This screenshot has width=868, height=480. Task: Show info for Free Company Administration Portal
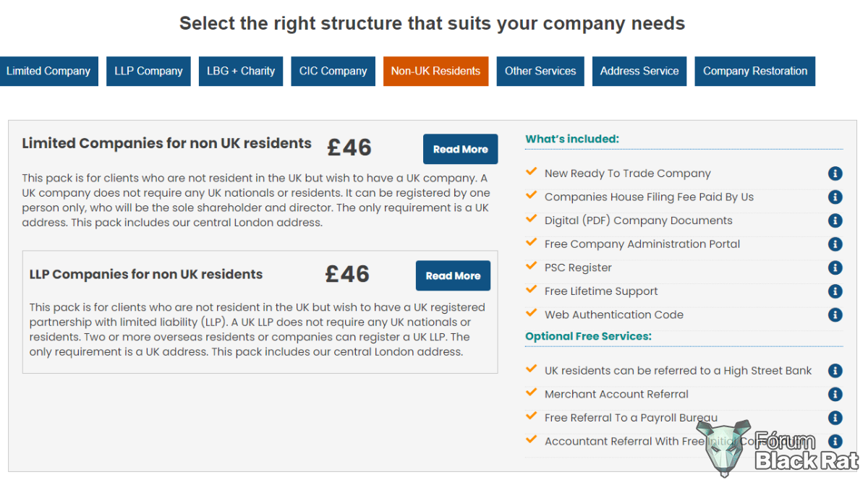tap(835, 244)
